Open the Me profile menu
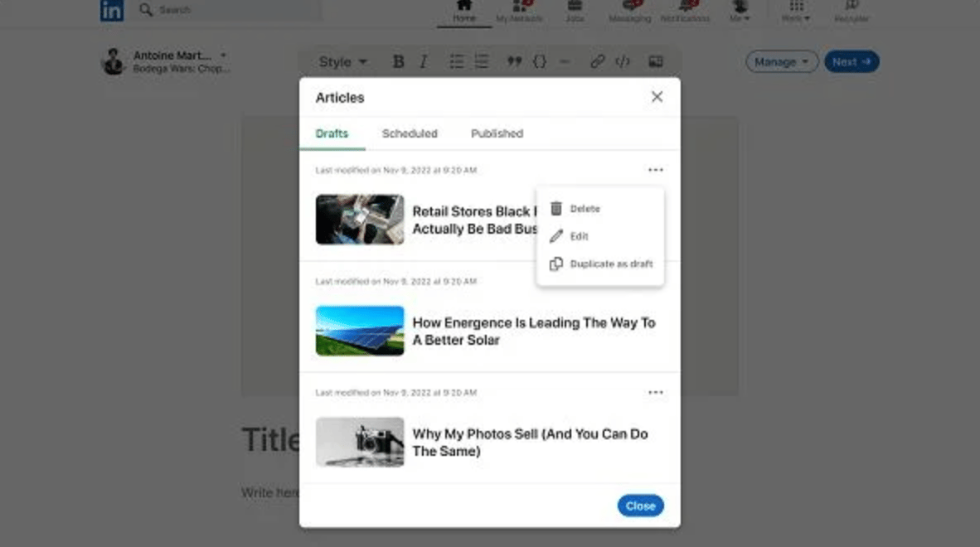 (740, 12)
